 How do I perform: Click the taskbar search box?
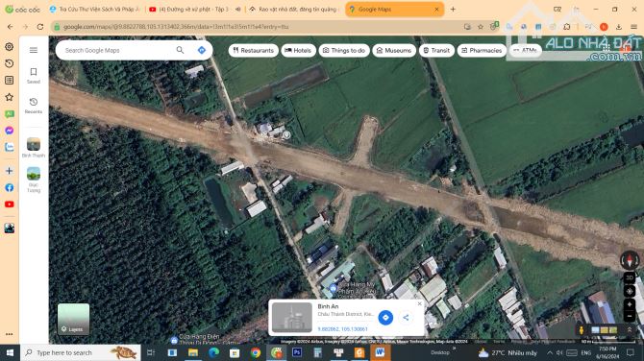pos(81,352)
